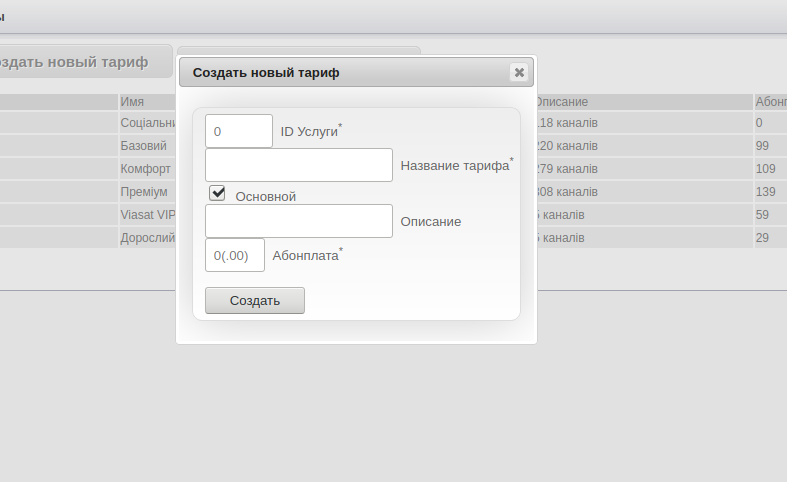Choose the Комфорт tariff row
Viewport: 787px width, 482px height.
click(146, 169)
